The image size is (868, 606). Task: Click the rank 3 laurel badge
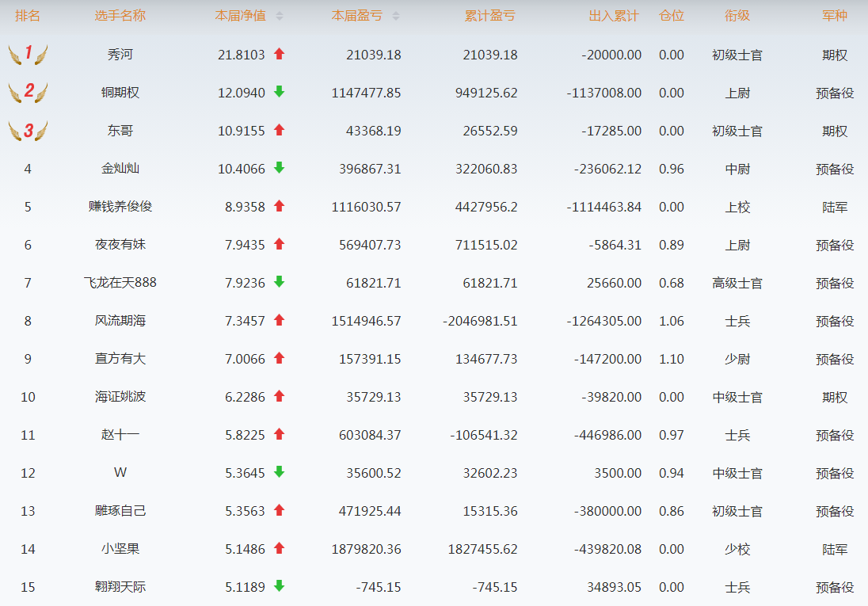point(29,131)
